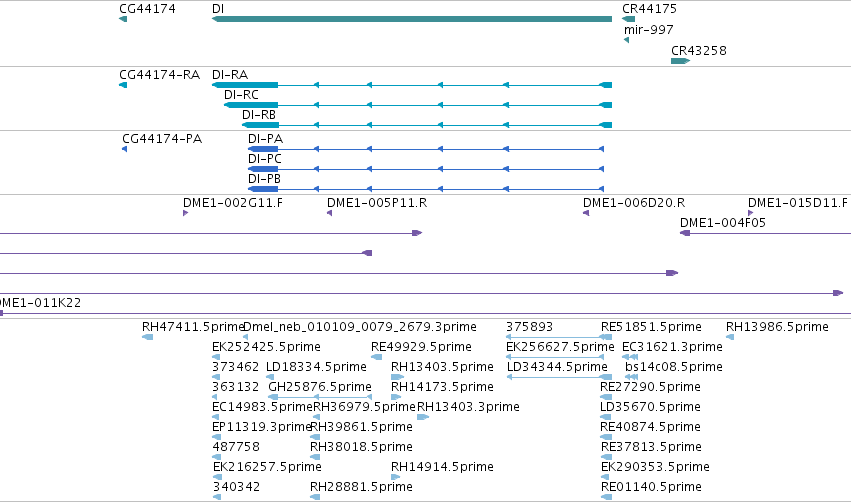Click the 363132 EST label
The image size is (851, 502).
(236, 387)
